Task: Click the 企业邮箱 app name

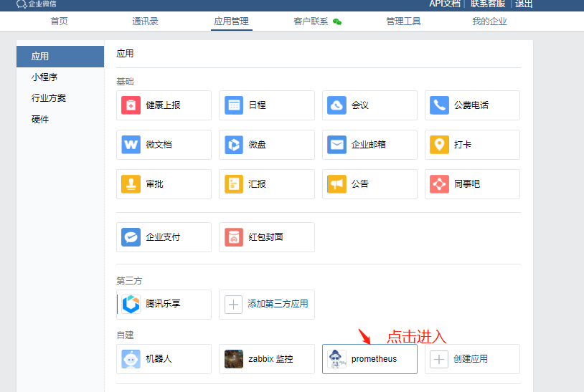Action: [x=368, y=145]
